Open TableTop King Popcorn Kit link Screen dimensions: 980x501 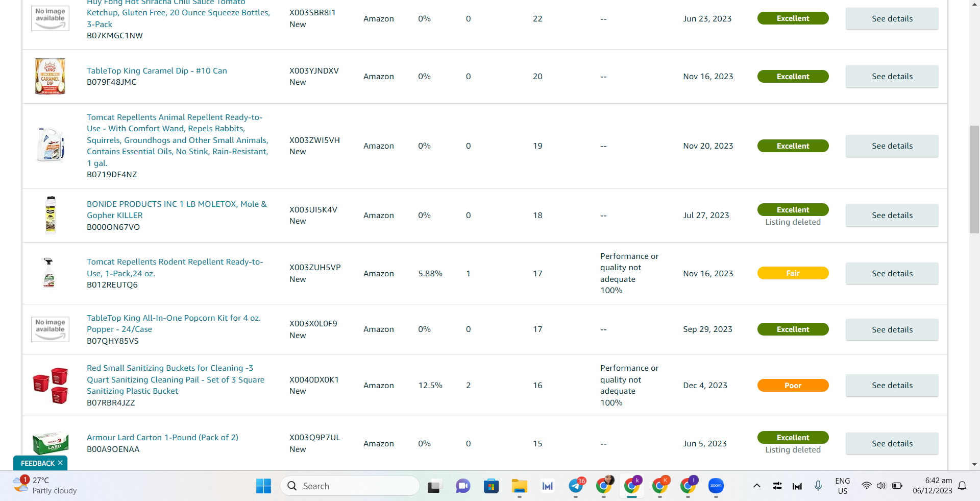coord(174,324)
